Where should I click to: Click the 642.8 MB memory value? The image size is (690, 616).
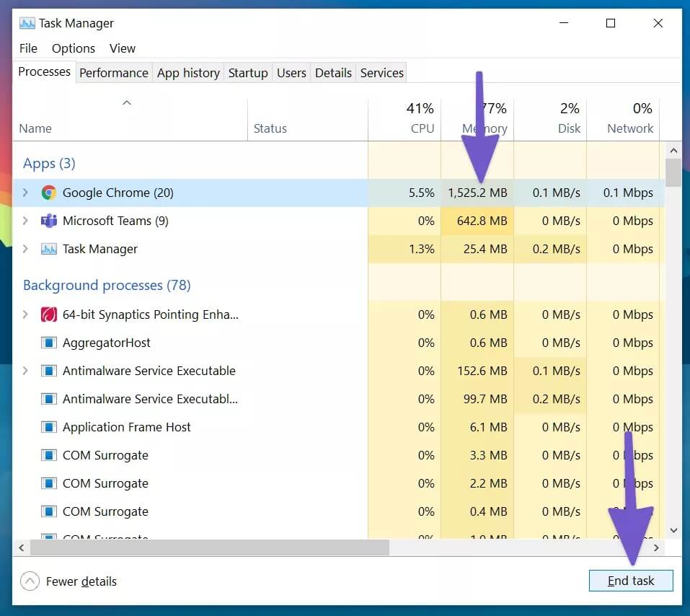(x=482, y=221)
